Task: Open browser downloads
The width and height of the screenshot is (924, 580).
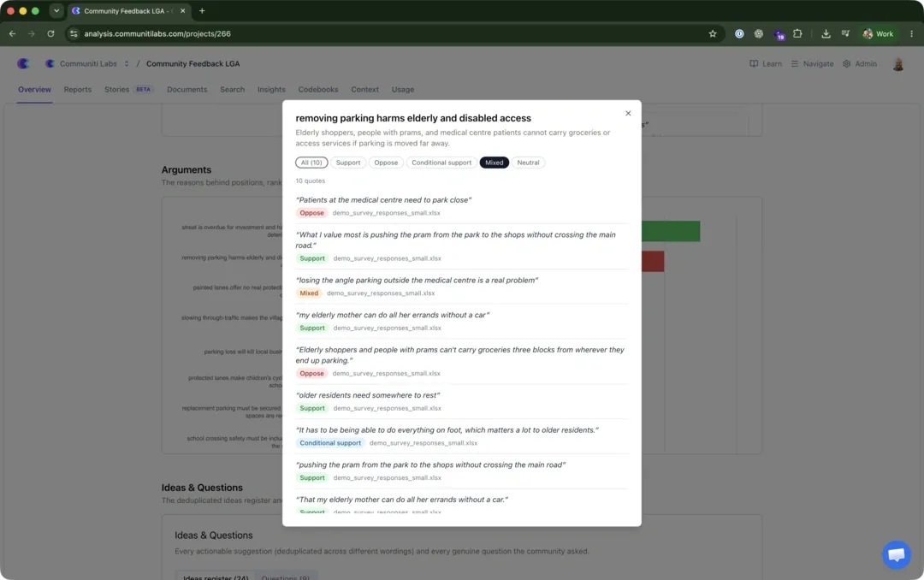Action: (x=826, y=33)
